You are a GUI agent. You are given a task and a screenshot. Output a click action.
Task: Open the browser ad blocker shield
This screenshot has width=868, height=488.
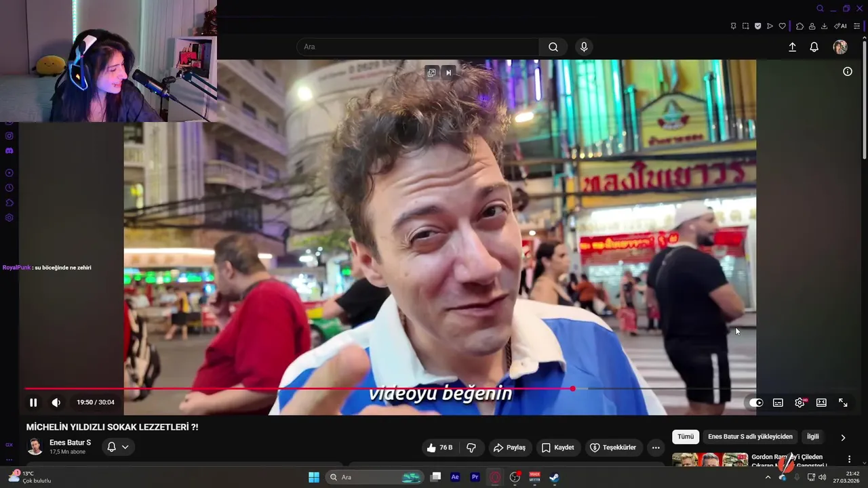coord(757,26)
